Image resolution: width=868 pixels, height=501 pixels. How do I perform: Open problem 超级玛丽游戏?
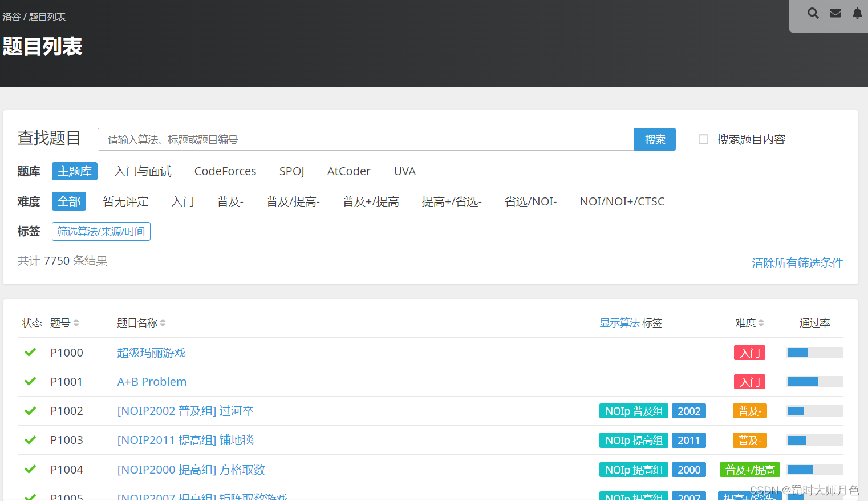point(152,353)
